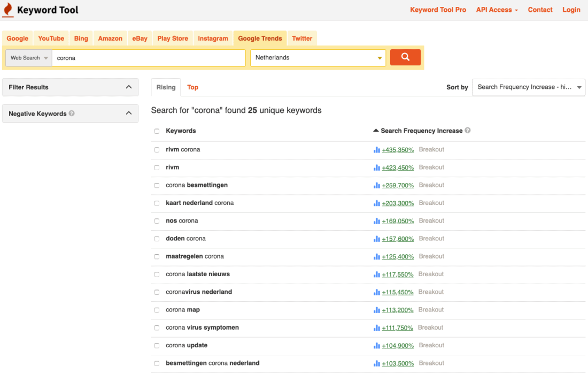Image resolution: width=588 pixels, height=373 pixels.
Task: Check the corona virus symptomen checkbox
Action: click(x=157, y=328)
